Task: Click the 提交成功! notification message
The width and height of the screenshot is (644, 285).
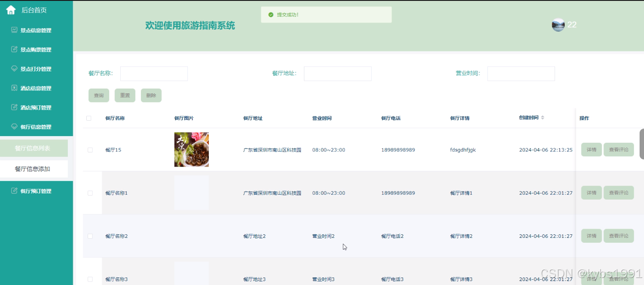Action: point(288,15)
